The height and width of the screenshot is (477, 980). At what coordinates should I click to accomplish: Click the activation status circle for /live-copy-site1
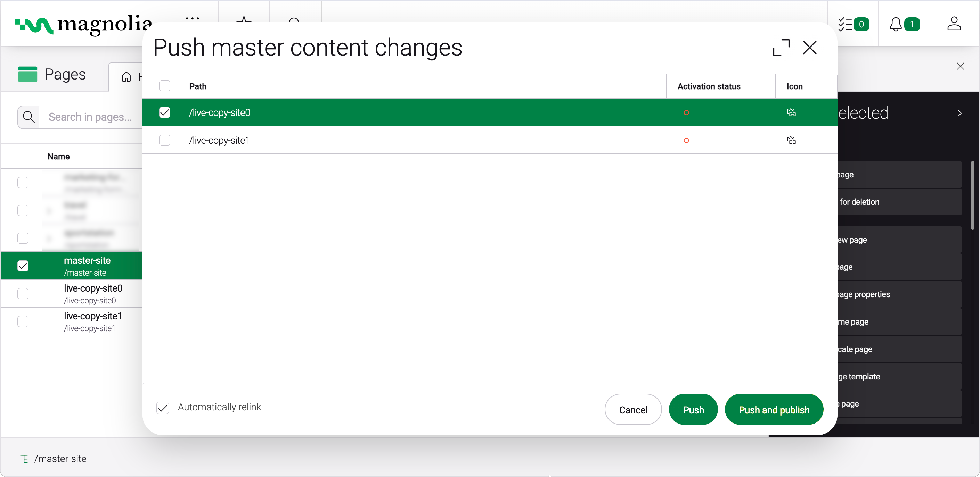point(686,140)
